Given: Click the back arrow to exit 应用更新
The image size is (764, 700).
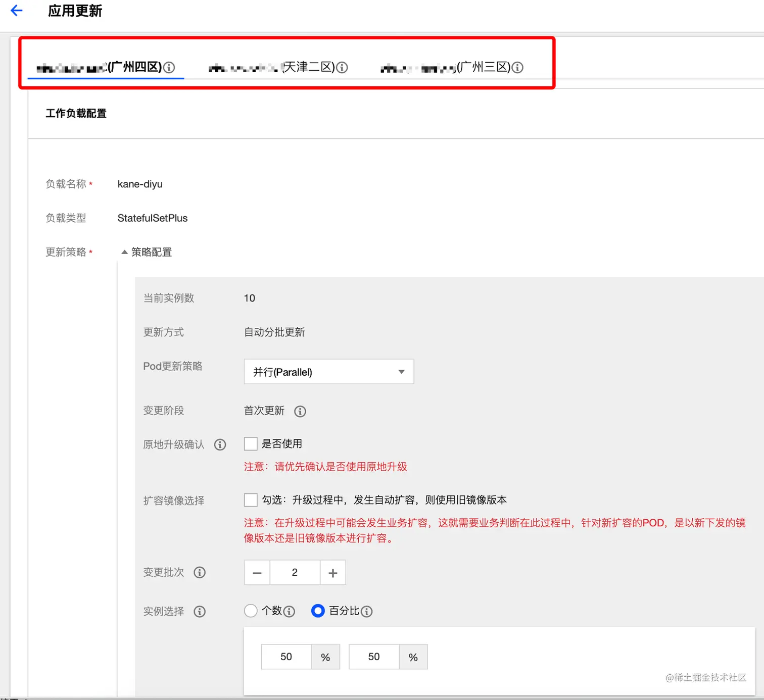Looking at the screenshot, I should [17, 10].
